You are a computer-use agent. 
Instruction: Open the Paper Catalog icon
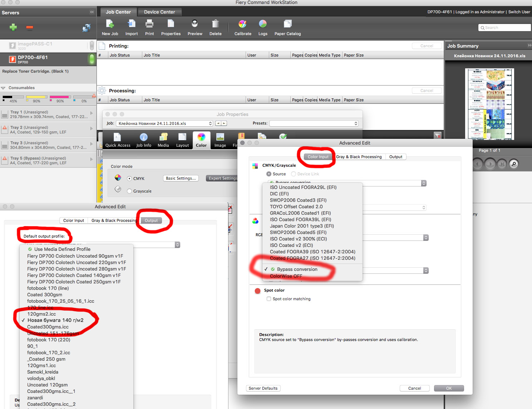click(287, 24)
